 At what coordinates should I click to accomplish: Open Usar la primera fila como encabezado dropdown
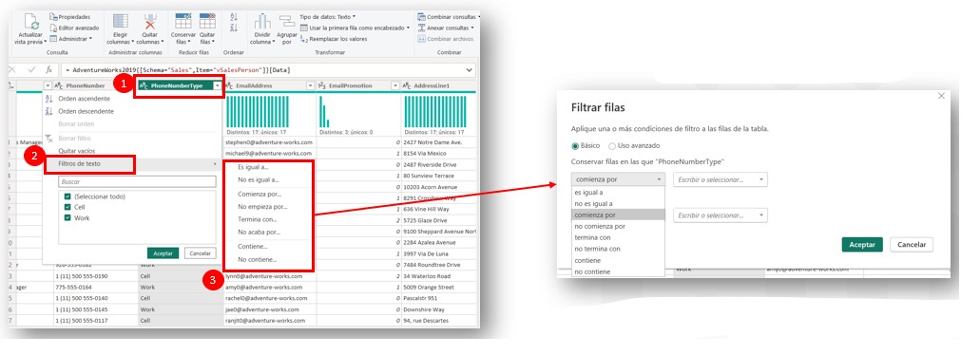click(x=355, y=28)
